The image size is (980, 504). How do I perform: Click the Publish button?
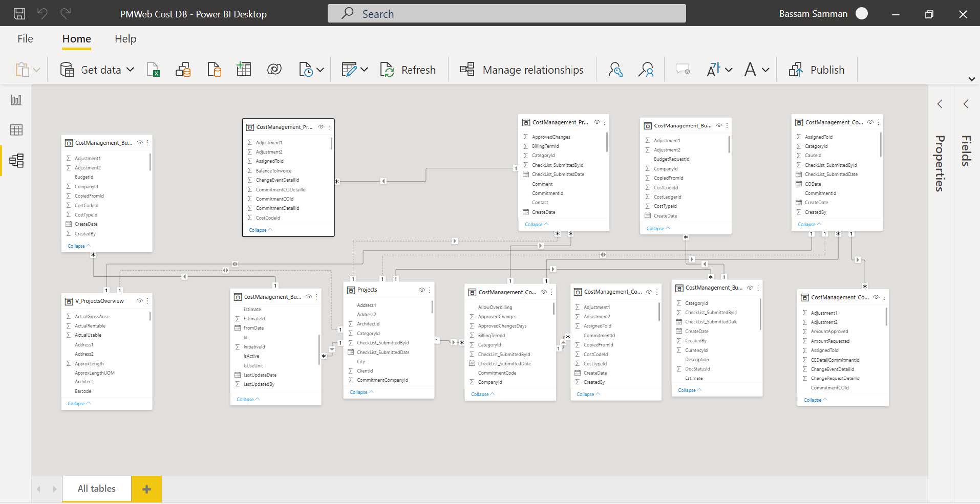[x=817, y=70]
